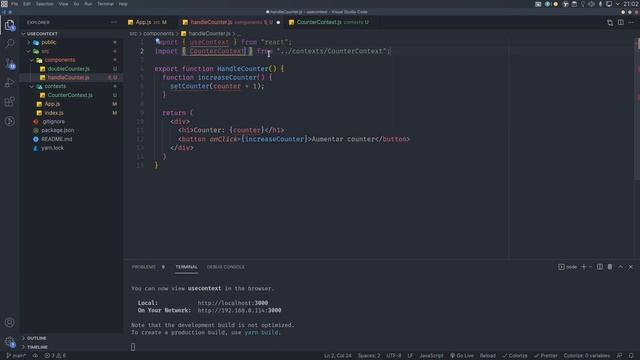Split the editor to the right
Image resolution: width=640 pixels, height=360 pixels.
[620, 22]
